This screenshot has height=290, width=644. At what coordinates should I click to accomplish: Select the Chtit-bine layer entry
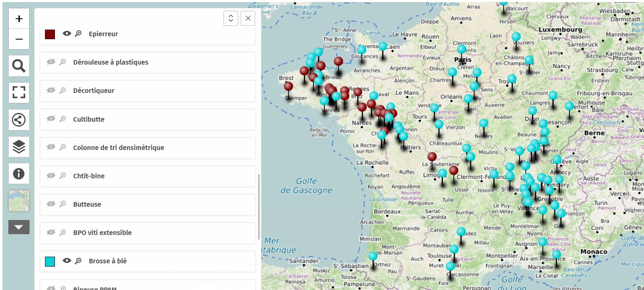[89, 176]
